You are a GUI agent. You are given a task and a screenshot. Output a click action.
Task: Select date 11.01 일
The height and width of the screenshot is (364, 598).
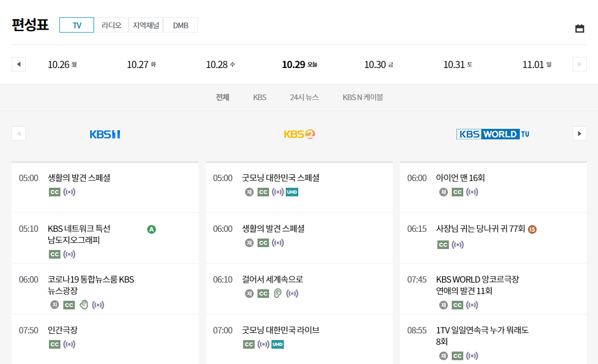537,64
